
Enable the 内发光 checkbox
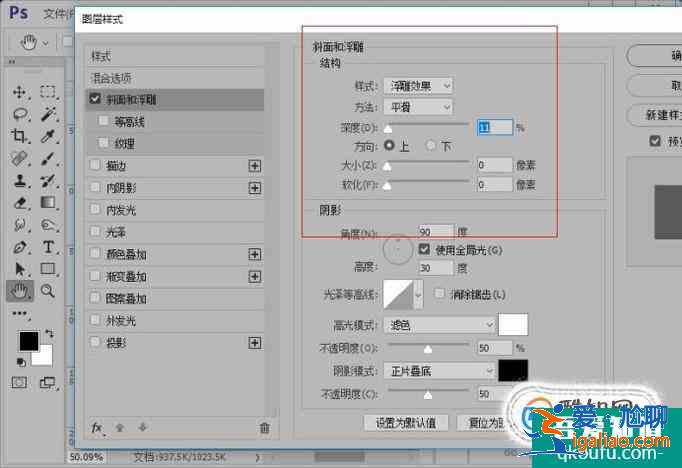point(95,209)
